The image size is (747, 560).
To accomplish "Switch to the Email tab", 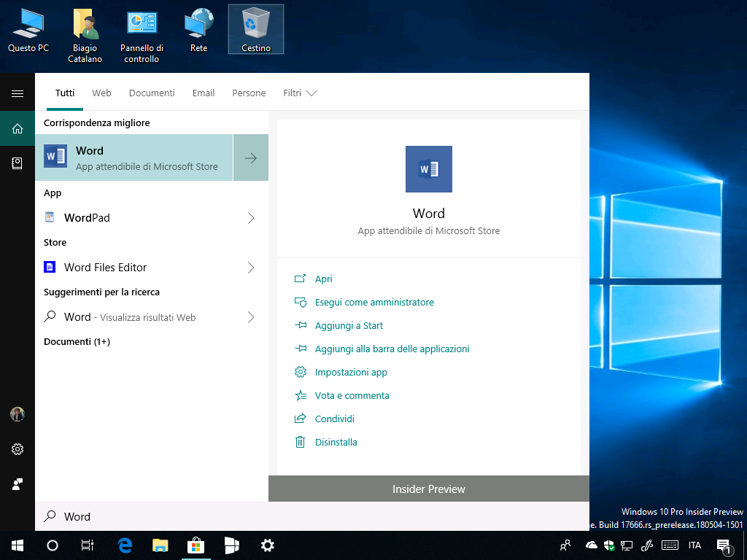I will point(204,93).
